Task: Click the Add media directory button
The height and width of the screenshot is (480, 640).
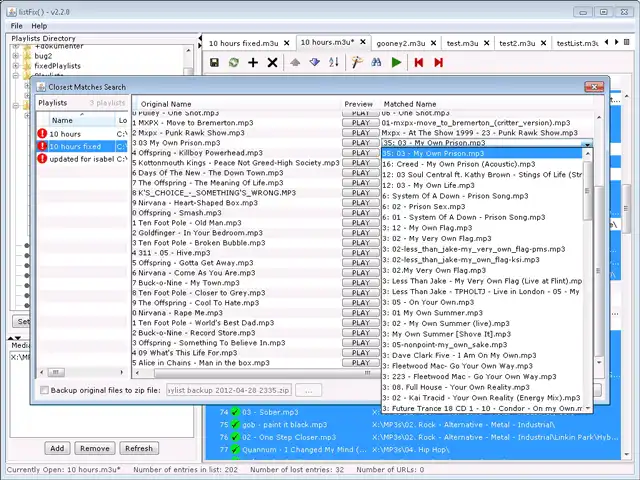Action: (x=57, y=448)
